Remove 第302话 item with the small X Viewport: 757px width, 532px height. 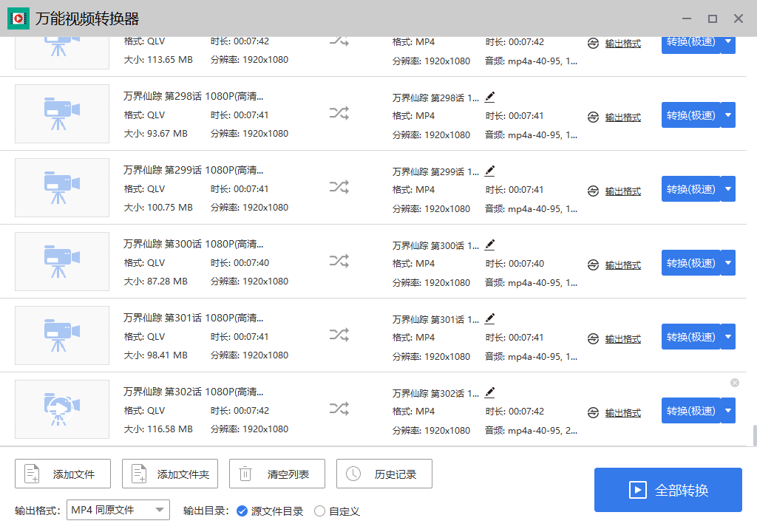coord(735,383)
